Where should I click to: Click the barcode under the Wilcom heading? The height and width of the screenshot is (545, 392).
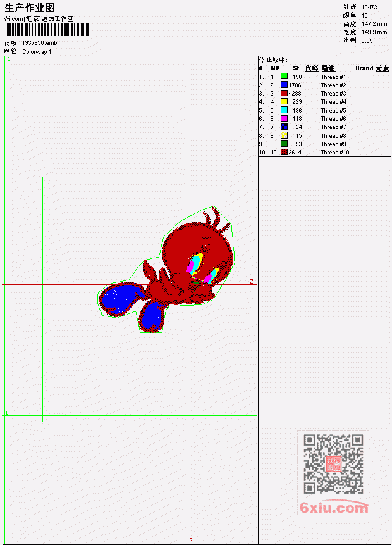point(47,30)
